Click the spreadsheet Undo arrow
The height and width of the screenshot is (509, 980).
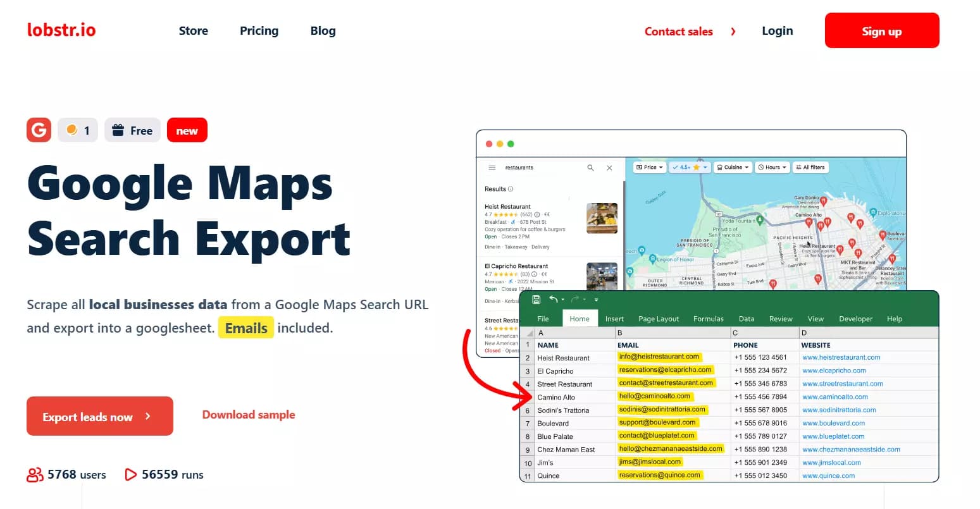pos(554,299)
